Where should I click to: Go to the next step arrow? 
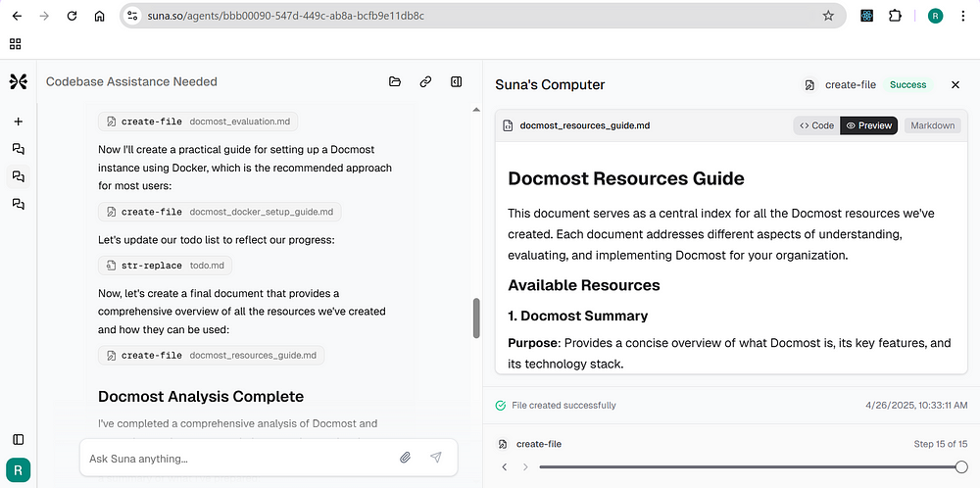point(525,466)
